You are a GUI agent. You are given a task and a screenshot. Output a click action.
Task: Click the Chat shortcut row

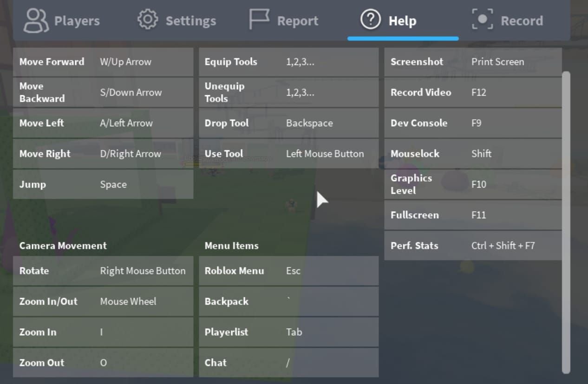click(x=288, y=363)
